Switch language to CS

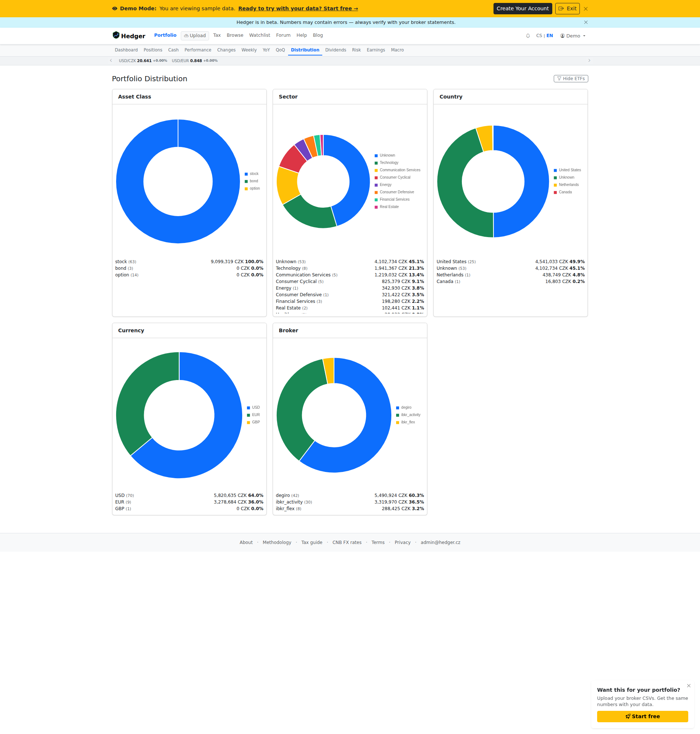tap(539, 36)
